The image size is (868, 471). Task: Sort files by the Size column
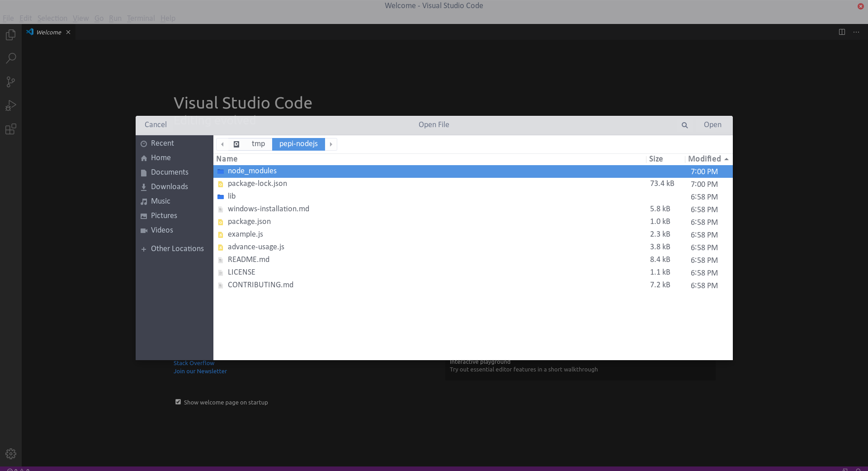pos(665,159)
